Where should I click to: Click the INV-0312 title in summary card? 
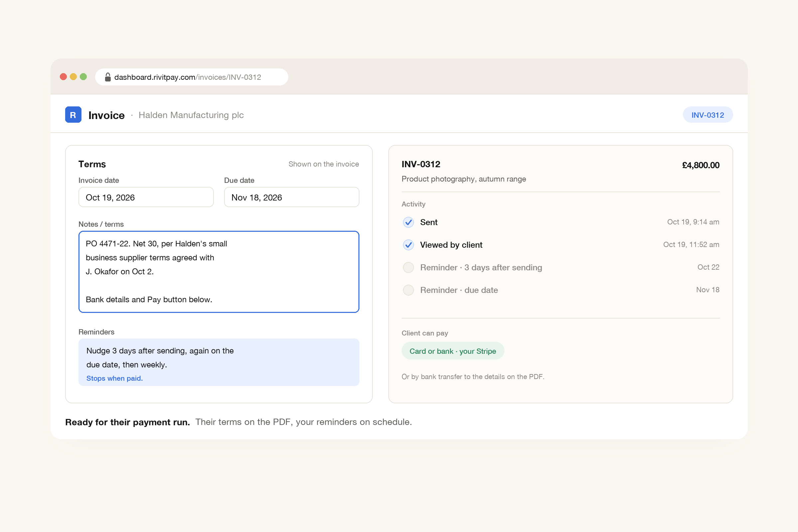click(x=421, y=164)
